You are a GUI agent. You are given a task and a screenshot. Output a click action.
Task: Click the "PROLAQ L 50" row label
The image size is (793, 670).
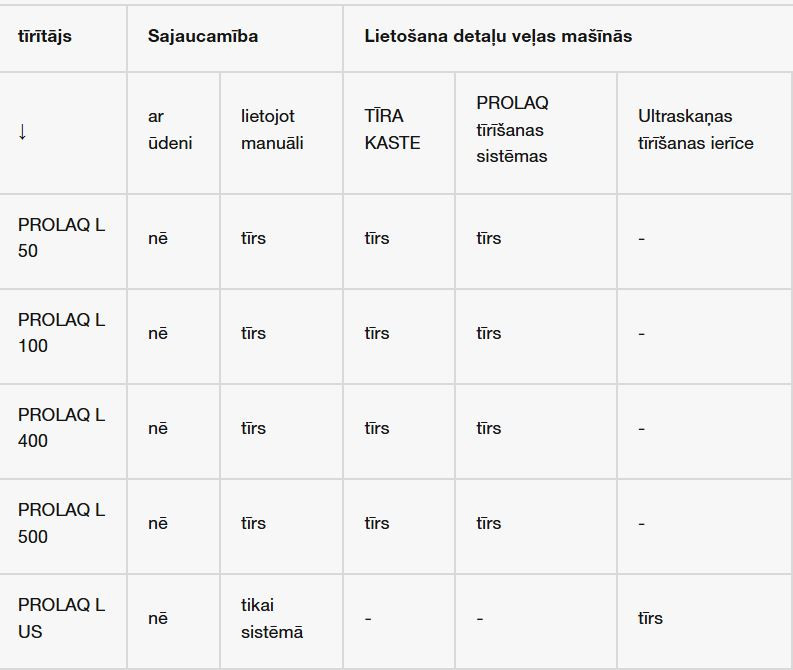[61, 238]
